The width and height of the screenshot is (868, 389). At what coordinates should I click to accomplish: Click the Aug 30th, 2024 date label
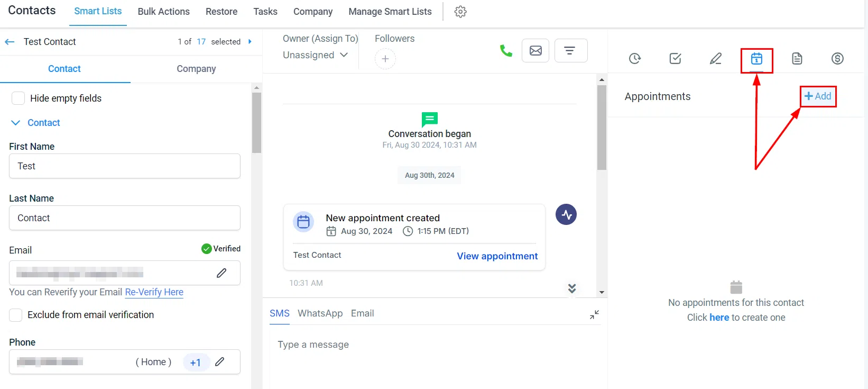click(429, 175)
